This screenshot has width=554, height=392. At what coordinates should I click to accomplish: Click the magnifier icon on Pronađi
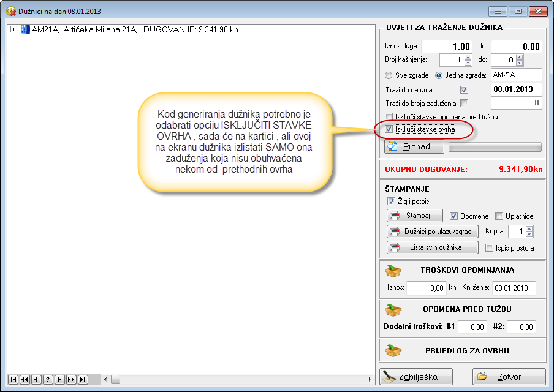click(x=393, y=146)
